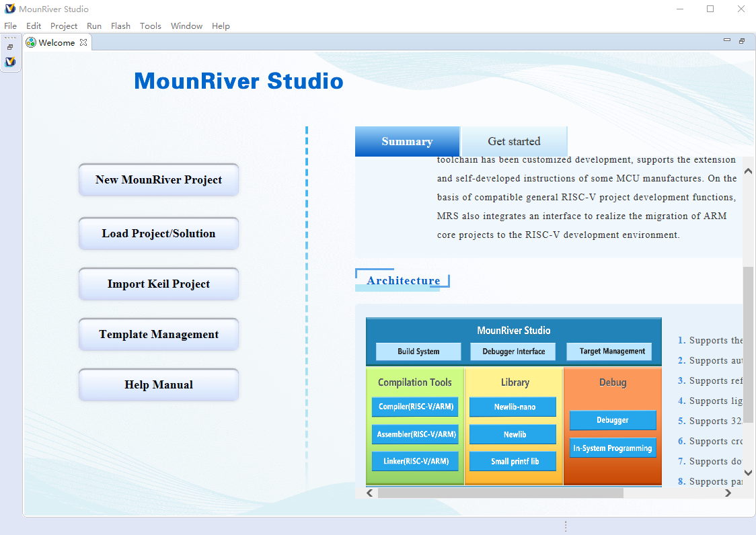The width and height of the screenshot is (756, 535).
Task: Open the Run menu
Action: (94, 26)
